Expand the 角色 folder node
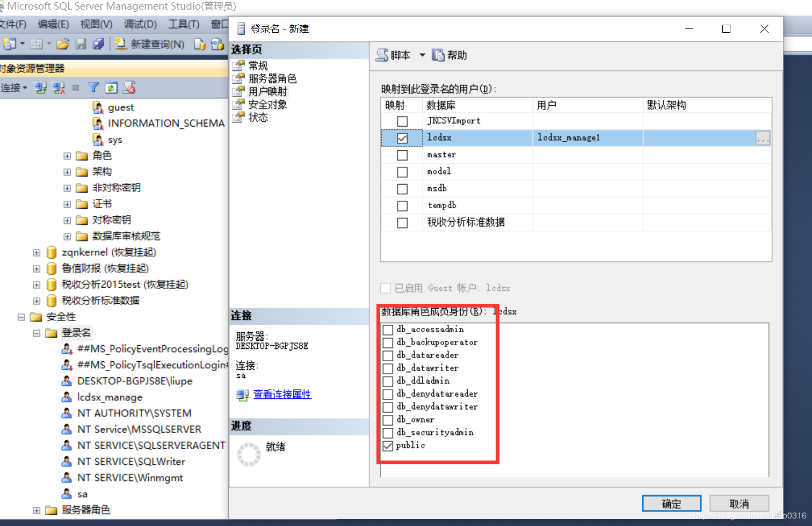Screen dimensions: 812x526 coord(67,156)
